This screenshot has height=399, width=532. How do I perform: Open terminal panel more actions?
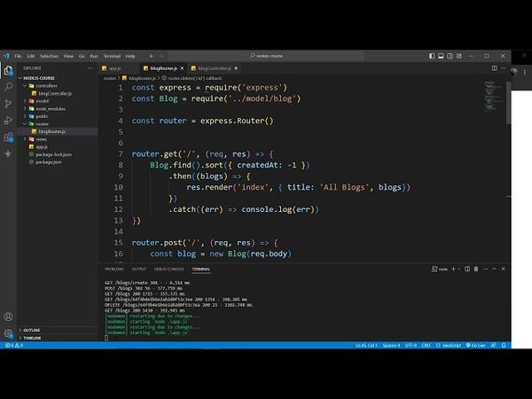click(x=485, y=269)
